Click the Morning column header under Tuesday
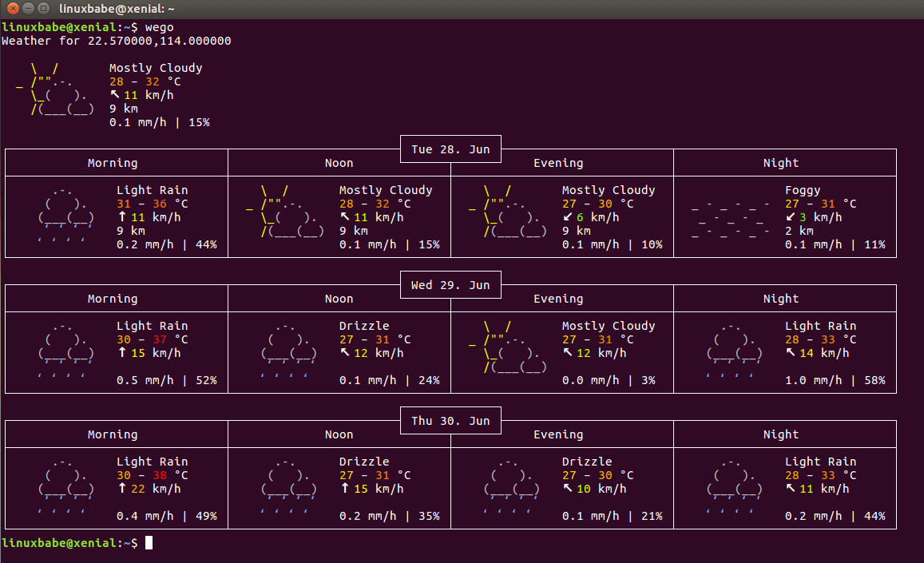 [113, 163]
